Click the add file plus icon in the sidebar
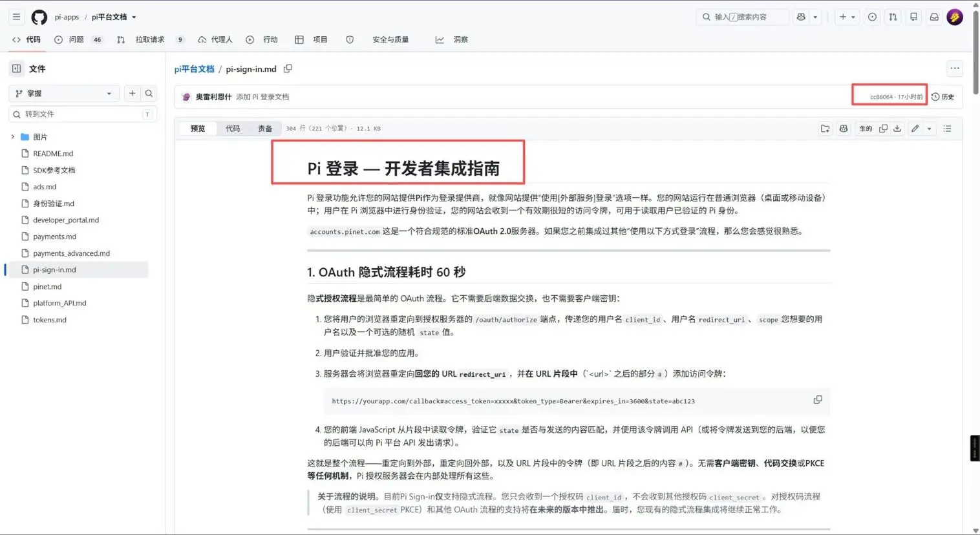The height and width of the screenshot is (535, 980). [132, 94]
